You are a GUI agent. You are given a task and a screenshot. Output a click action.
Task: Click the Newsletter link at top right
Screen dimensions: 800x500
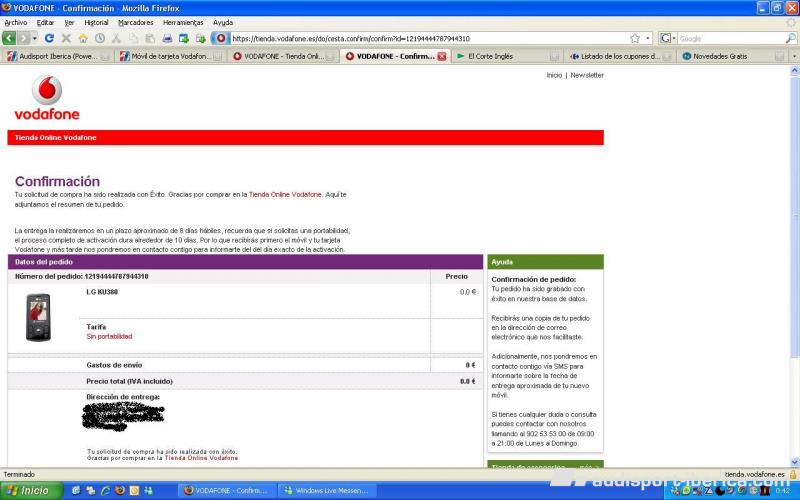(x=587, y=75)
